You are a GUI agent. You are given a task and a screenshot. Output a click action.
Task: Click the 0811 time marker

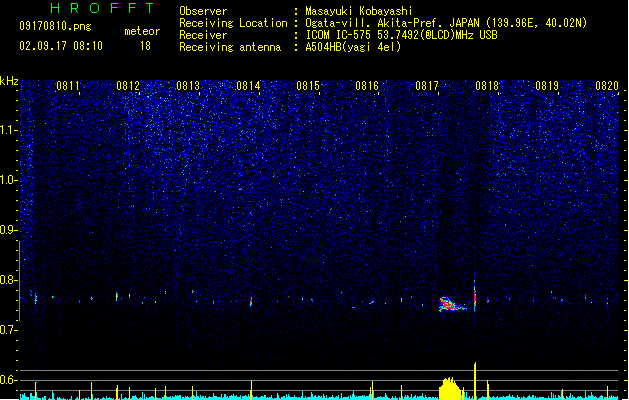(68, 86)
